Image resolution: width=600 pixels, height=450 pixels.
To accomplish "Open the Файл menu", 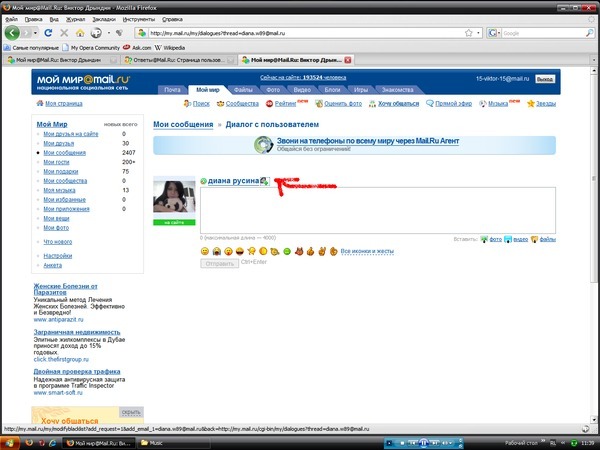I will pos(11,19).
